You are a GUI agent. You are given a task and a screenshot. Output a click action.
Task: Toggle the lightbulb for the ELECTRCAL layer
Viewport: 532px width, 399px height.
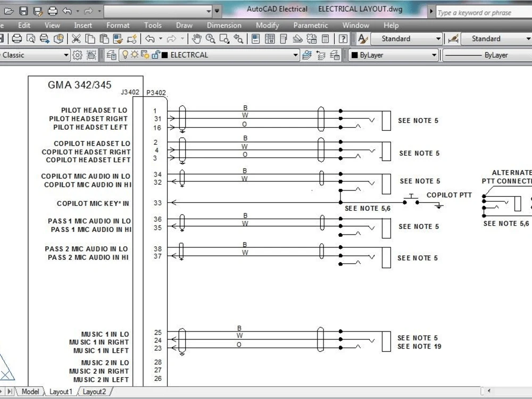pos(125,55)
